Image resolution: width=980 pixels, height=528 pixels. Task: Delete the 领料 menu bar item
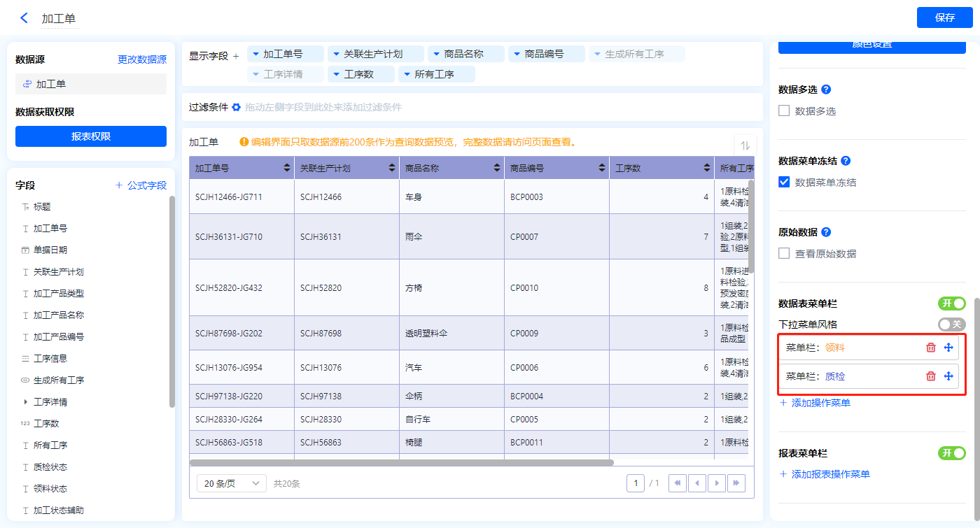point(930,348)
